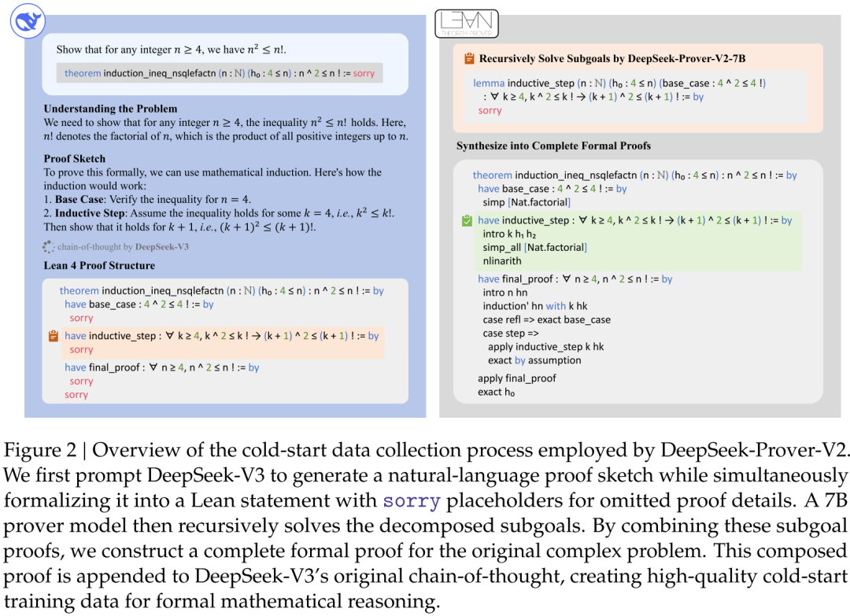Image resolution: width=850 pixels, height=616 pixels.
Task: Click the '1. Base Case' sketch line
Action: [147, 199]
